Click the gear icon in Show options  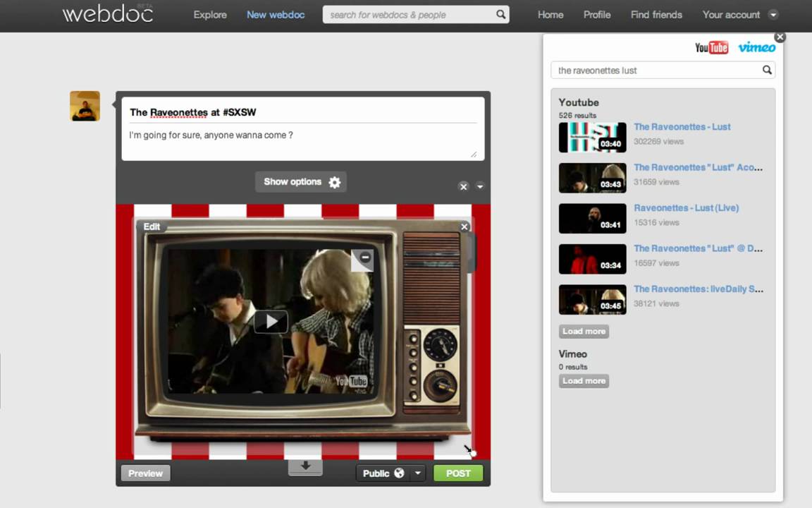tap(335, 183)
